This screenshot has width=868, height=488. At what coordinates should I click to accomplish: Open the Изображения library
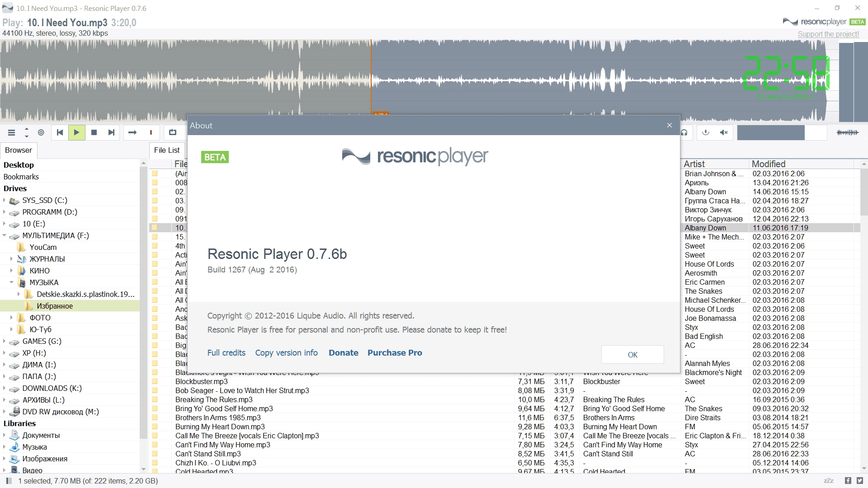[x=45, y=459]
